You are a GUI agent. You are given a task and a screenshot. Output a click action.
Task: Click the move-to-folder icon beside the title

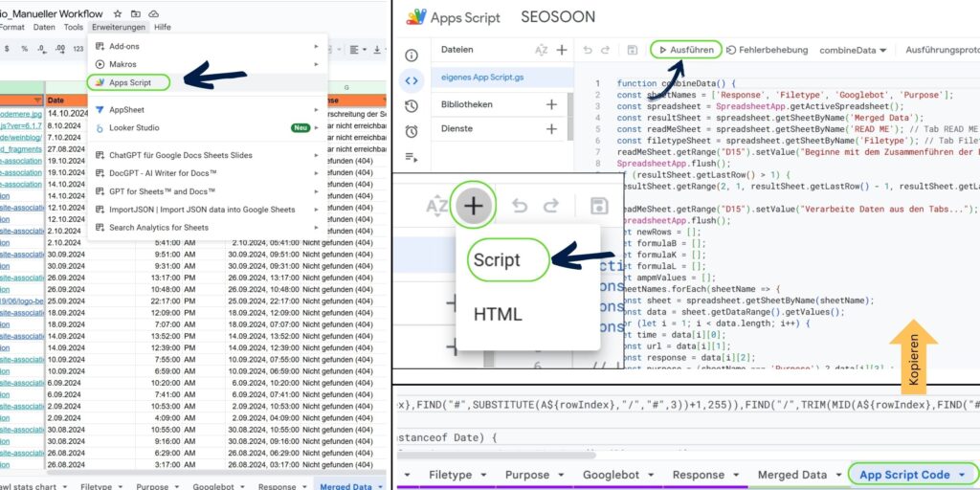(136, 13)
